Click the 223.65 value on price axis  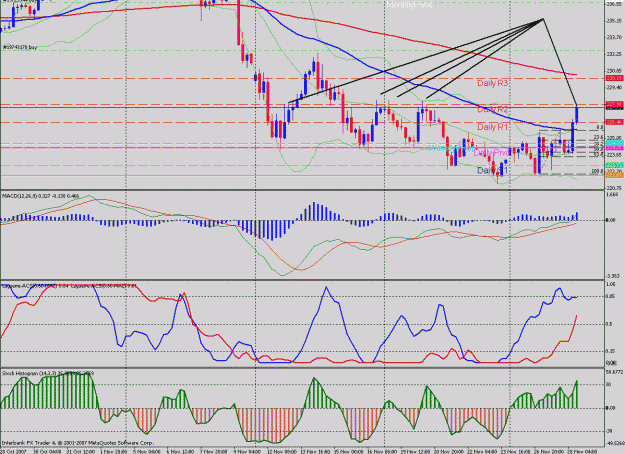(613, 154)
